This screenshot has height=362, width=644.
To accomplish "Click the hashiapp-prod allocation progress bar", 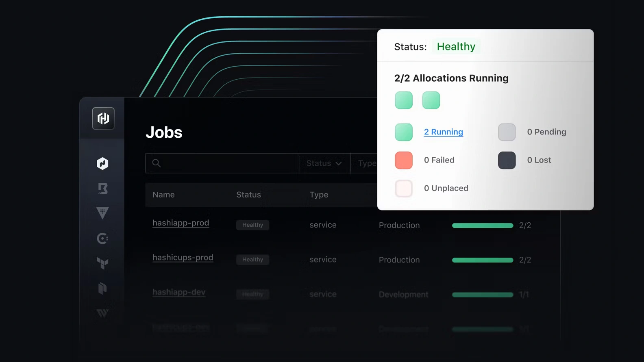I will [x=482, y=225].
